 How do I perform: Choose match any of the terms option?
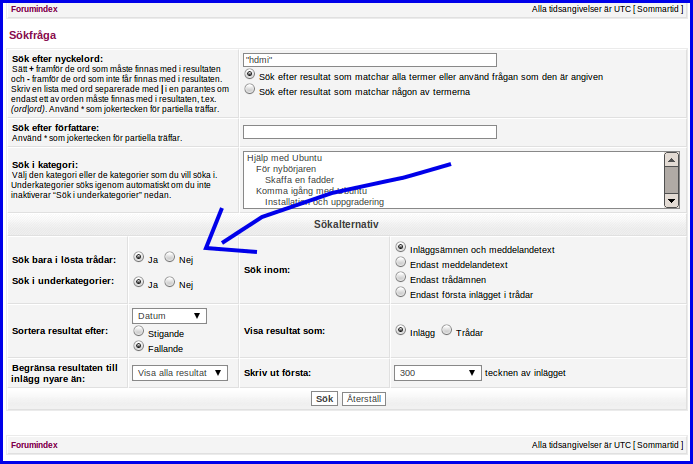click(250, 89)
